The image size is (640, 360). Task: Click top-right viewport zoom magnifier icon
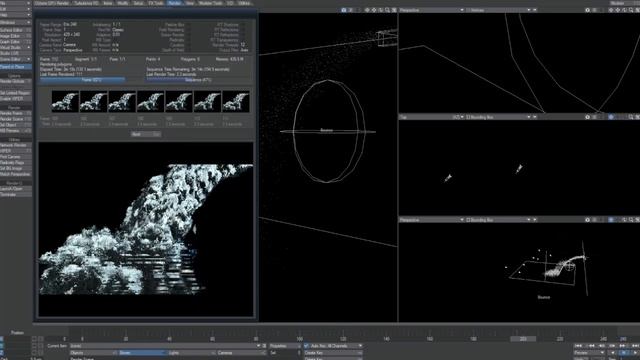click(631, 10)
